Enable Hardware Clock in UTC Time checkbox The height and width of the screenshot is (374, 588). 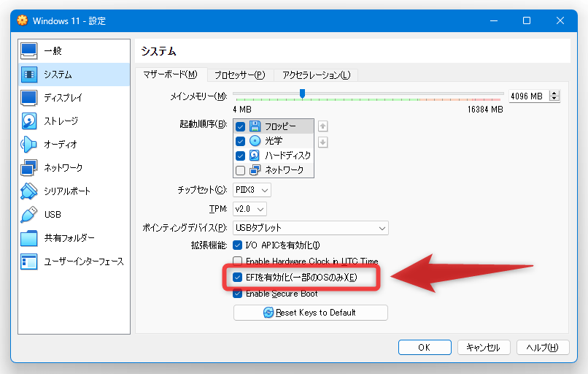pos(237,261)
